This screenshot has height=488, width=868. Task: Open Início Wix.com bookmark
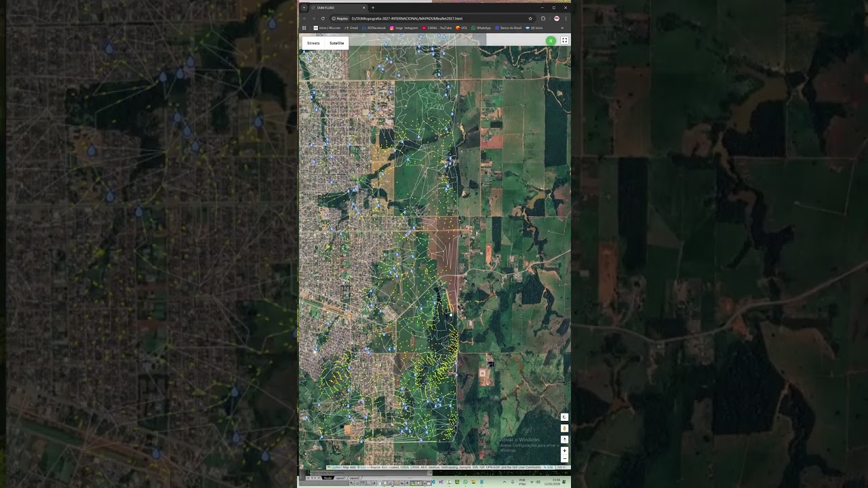click(327, 28)
